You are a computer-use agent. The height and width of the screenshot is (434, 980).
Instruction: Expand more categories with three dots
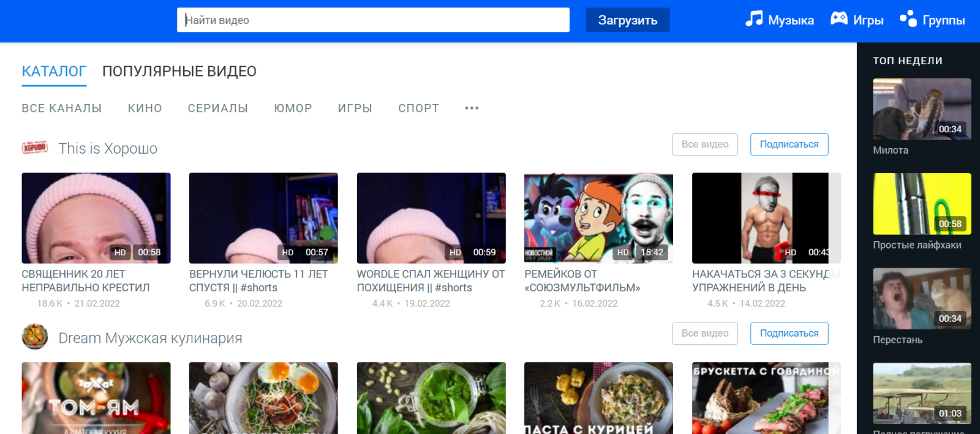click(x=471, y=108)
